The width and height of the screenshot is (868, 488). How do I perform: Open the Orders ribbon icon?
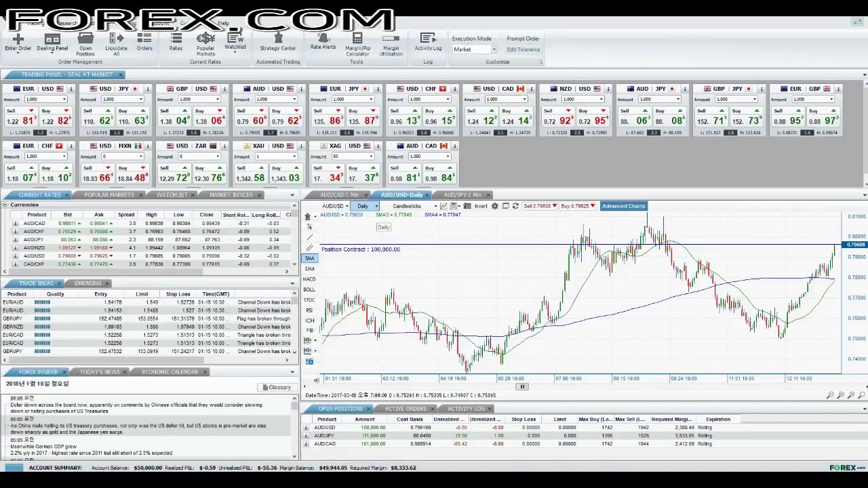[x=144, y=43]
